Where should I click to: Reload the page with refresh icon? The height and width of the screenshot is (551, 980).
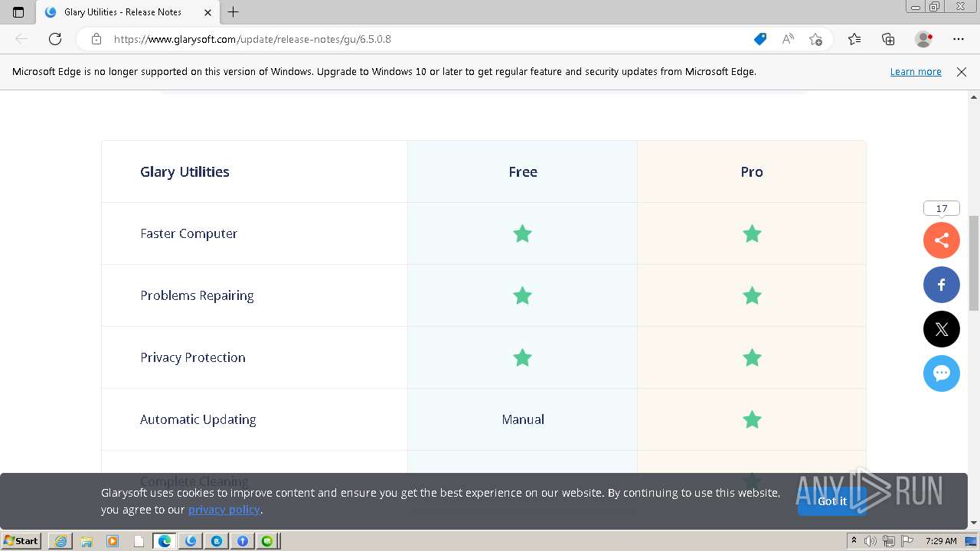[55, 39]
